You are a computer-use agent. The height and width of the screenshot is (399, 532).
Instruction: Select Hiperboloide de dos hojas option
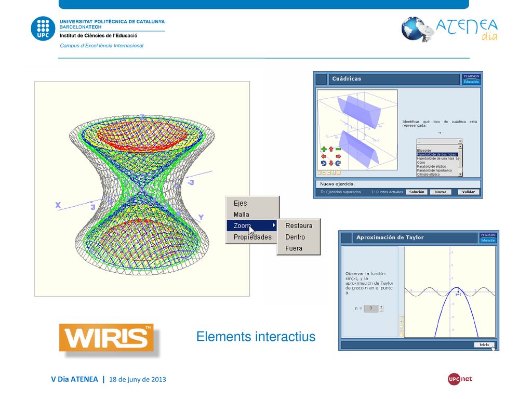tap(437, 154)
